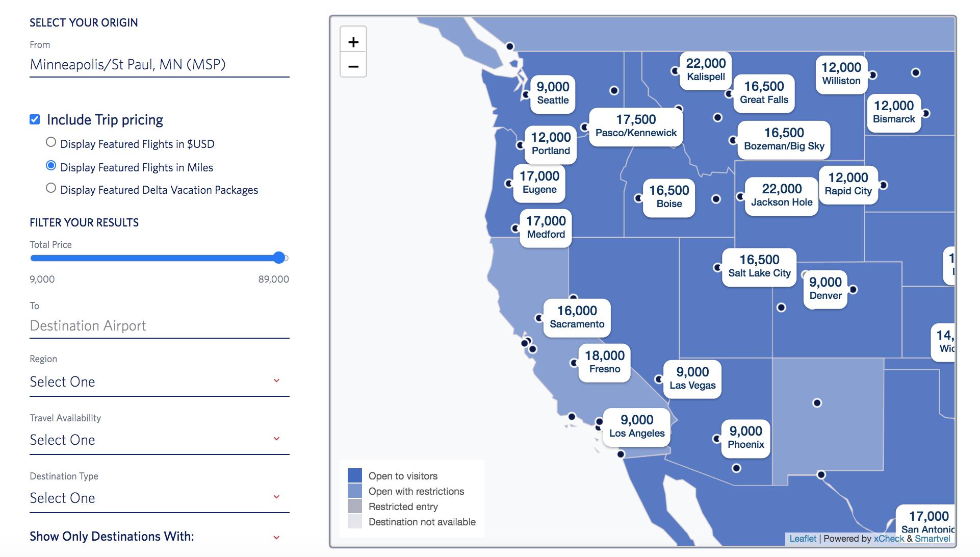Zoom in on the map
This screenshot has width=980, height=557.
[x=353, y=42]
